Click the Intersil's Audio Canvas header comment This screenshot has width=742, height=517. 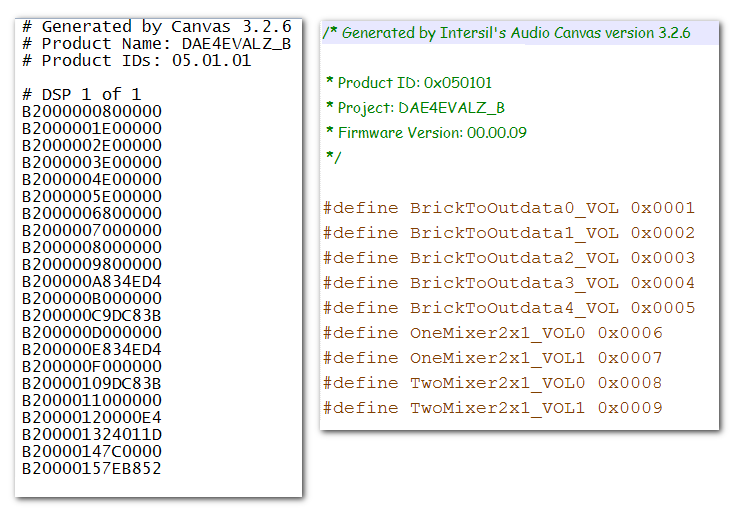tap(506, 33)
